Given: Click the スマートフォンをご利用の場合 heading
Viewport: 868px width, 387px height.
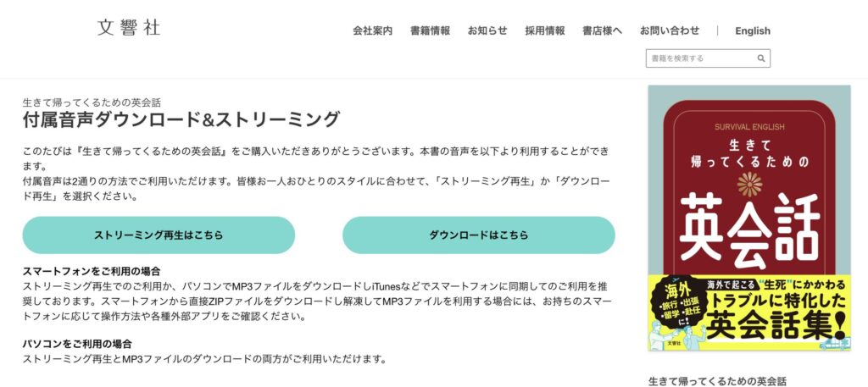Looking at the screenshot, I should (x=92, y=271).
